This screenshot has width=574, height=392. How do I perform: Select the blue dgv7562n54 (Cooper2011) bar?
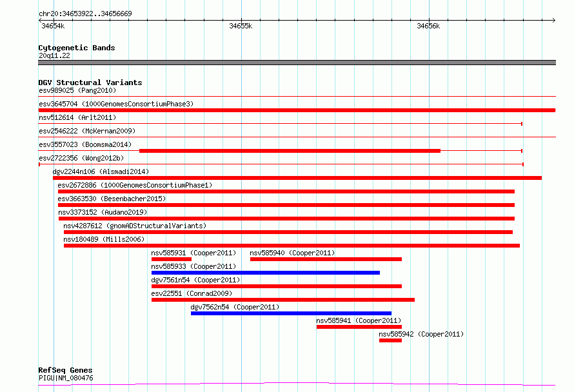click(291, 313)
